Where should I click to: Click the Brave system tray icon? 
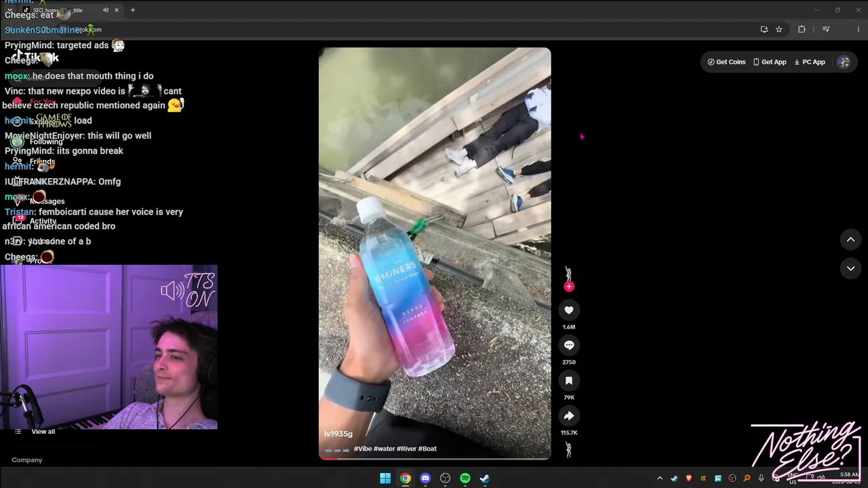[x=689, y=479]
